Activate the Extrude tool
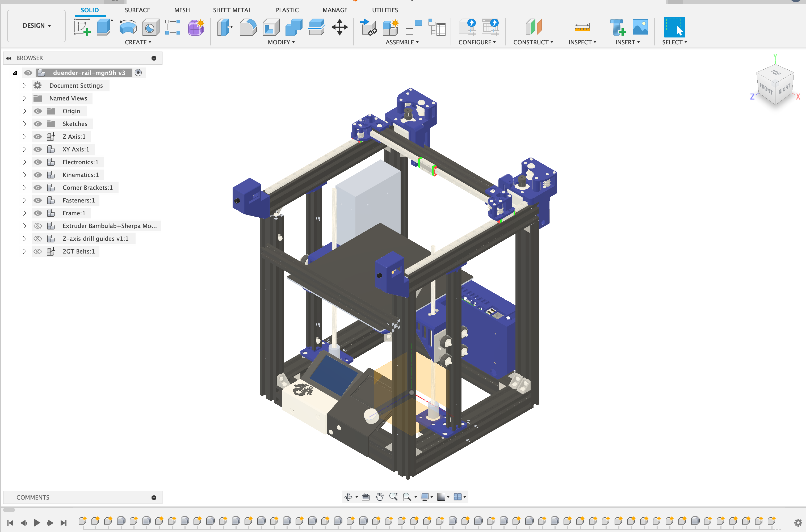Image resolution: width=806 pixels, height=532 pixels. coord(104,27)
